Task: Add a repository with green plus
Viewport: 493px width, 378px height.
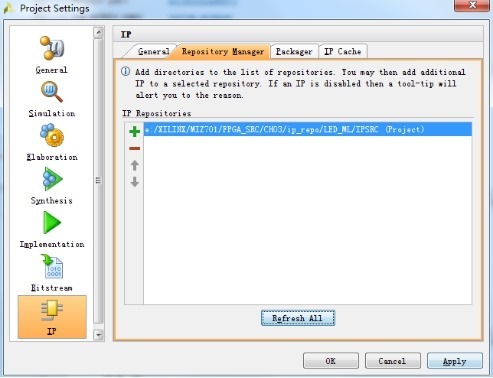Action: pyautogui.click(x=135, y=131)
